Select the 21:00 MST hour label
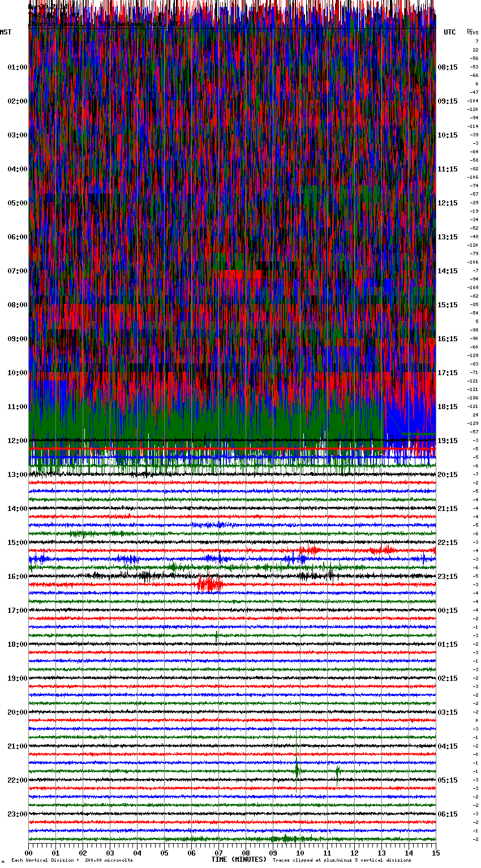The image size is (481, 868). [x=18, y=746]
